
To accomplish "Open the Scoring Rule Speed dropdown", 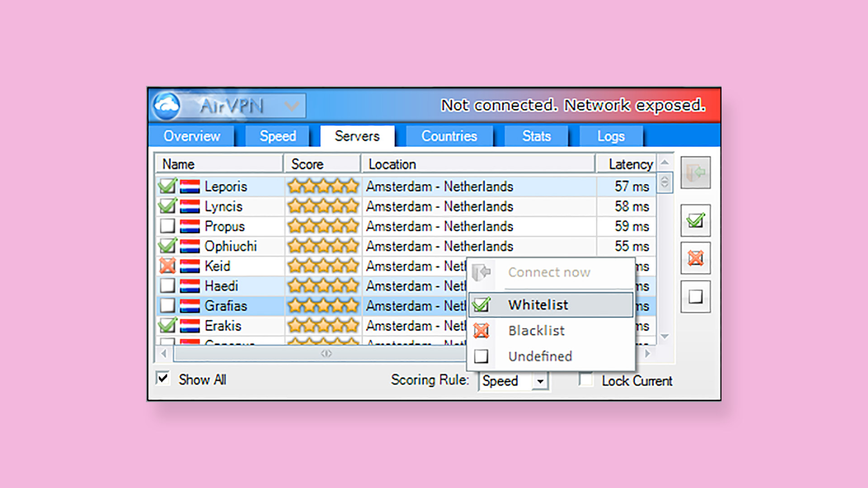I will (513, 381).
